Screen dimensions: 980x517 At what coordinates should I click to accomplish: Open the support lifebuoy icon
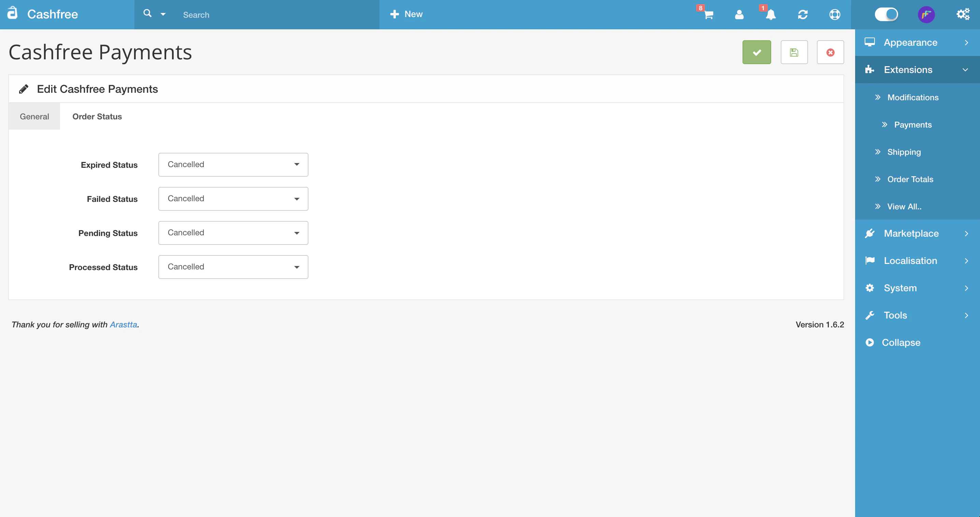(835, 15)
